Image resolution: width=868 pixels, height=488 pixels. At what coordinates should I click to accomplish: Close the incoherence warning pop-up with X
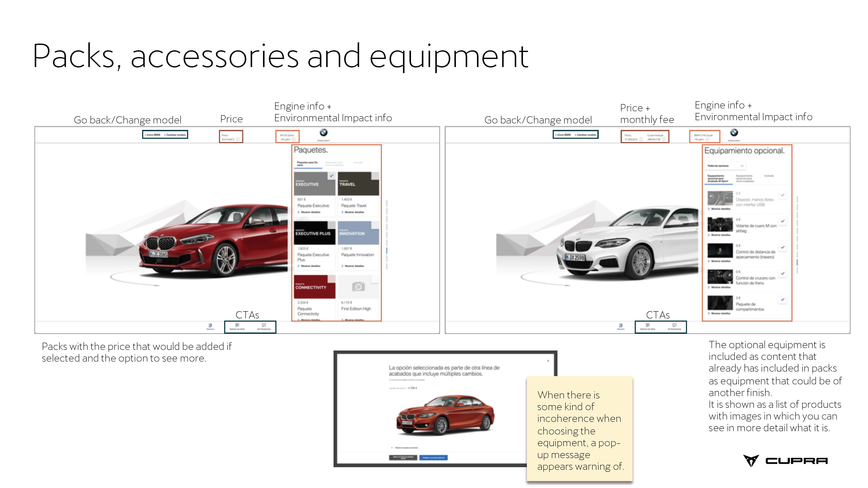[x=548, y=361]
